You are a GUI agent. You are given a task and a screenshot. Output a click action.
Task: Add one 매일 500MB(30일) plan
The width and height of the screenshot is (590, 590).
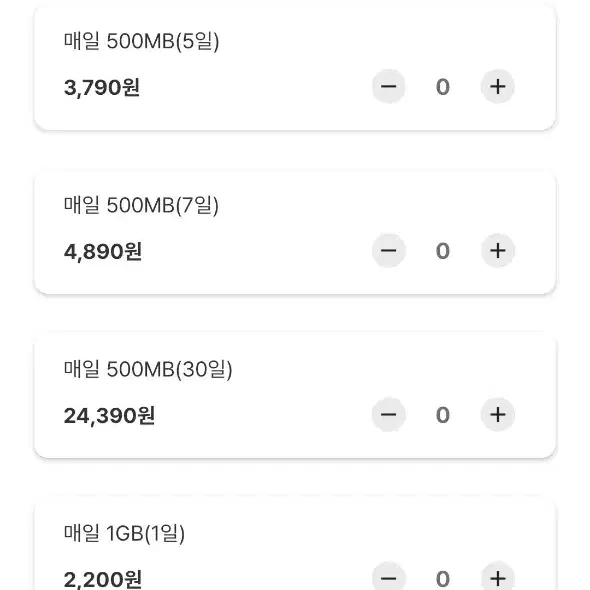497,415
